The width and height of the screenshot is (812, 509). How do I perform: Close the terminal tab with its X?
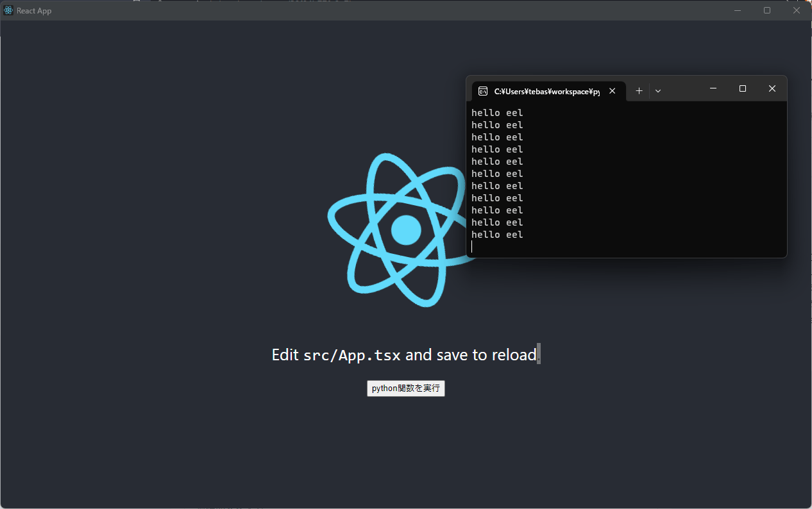click(x=613, y=91)
